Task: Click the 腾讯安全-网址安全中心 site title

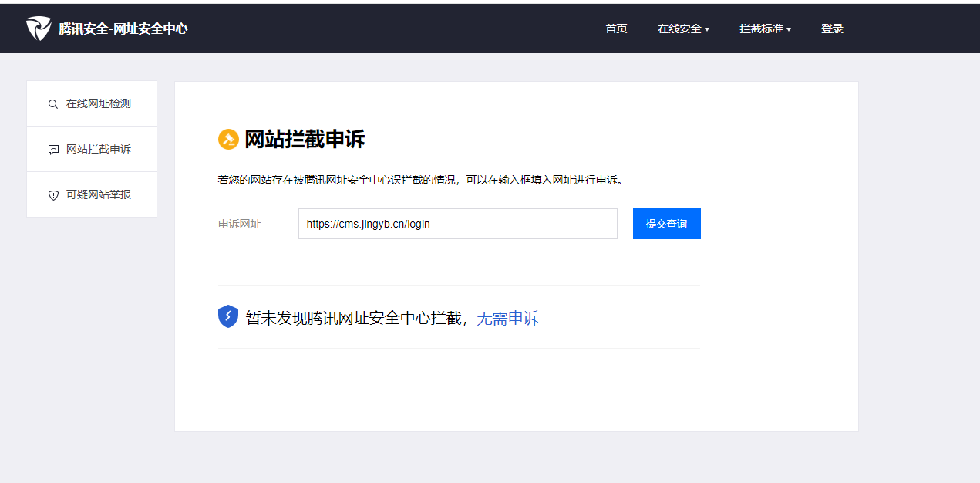Action: point(123,29)
